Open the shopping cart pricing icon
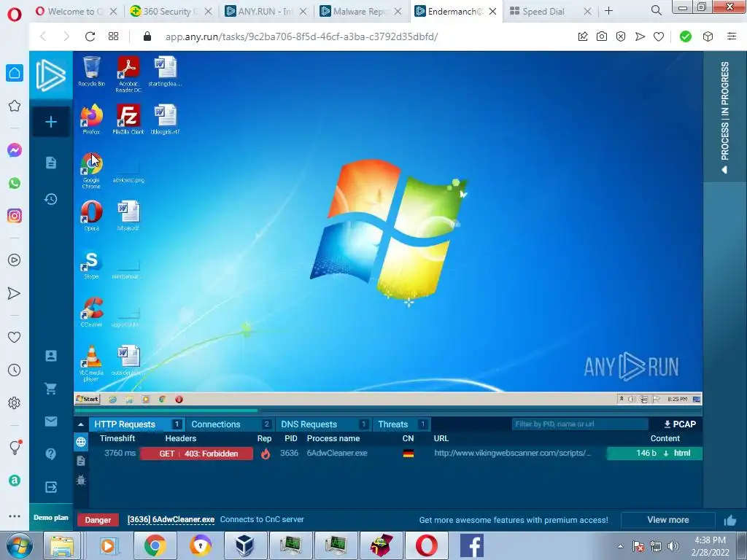Screen dimensions: 747x560 pos(51,389)
